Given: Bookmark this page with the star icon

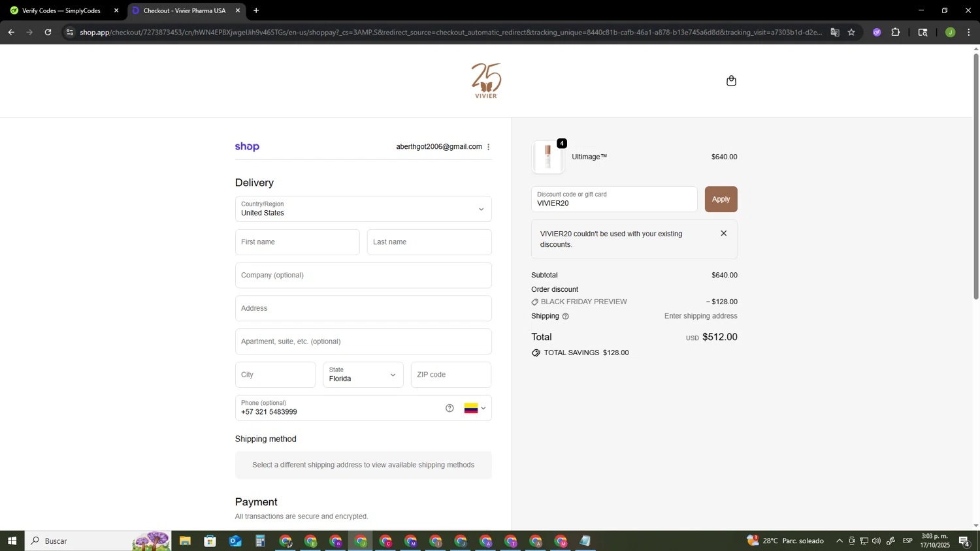Looking at the screenshot, I should 851,32.
